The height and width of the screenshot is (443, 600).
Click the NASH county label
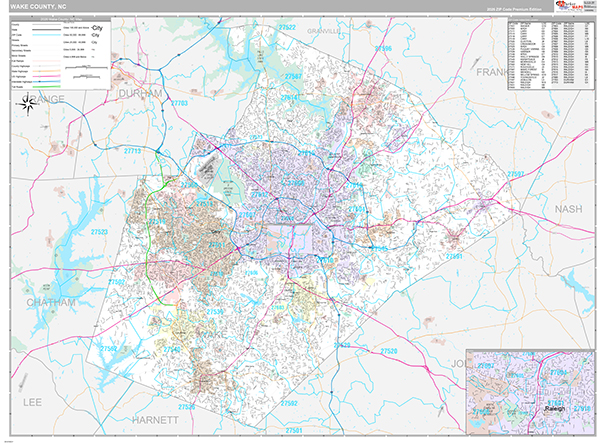569,209
